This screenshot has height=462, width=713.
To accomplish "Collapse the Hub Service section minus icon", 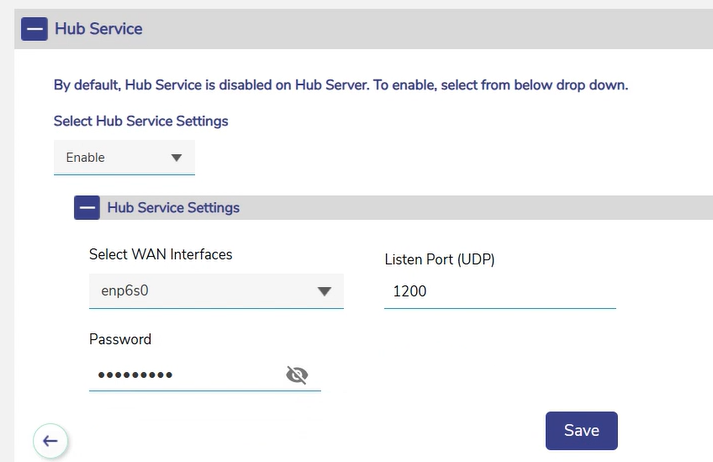I will coord(34,29).
